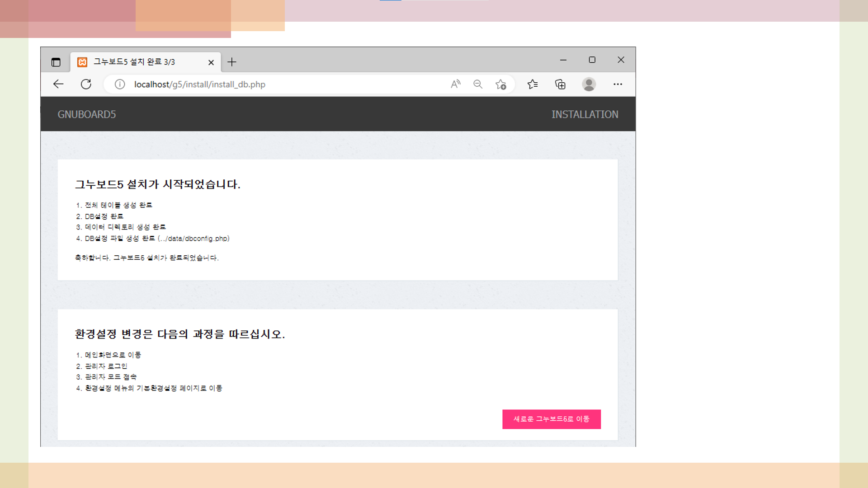Maximize the browser window
Image resolution: width=868 pixels, height=488 pixels.
[x=592, y=60]
